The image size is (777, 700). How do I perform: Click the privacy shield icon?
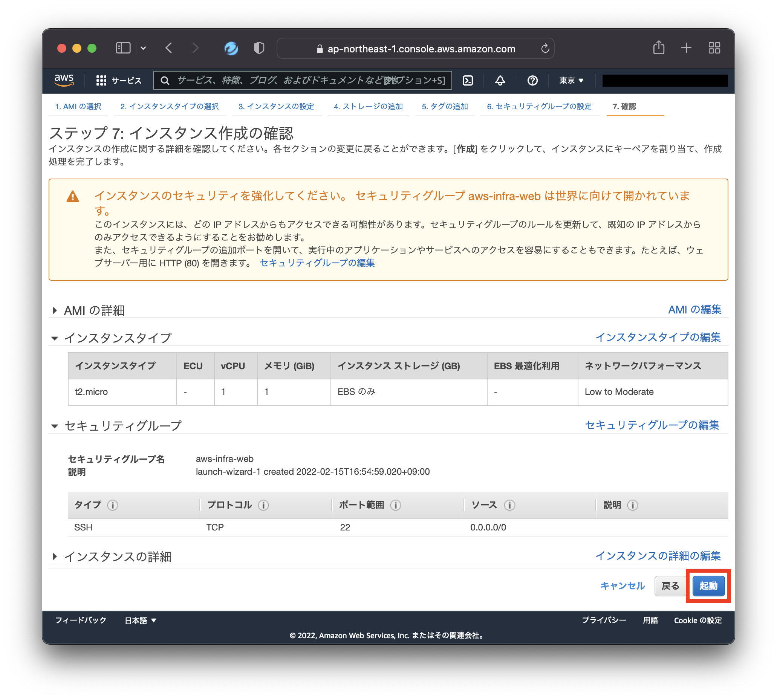pos(258,48)
